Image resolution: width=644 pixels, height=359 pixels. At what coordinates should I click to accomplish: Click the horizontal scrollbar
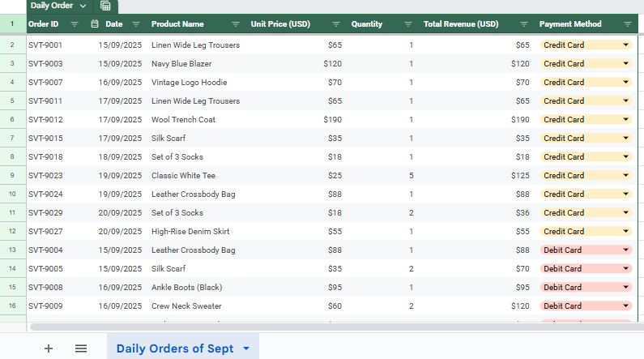point(337,327)
